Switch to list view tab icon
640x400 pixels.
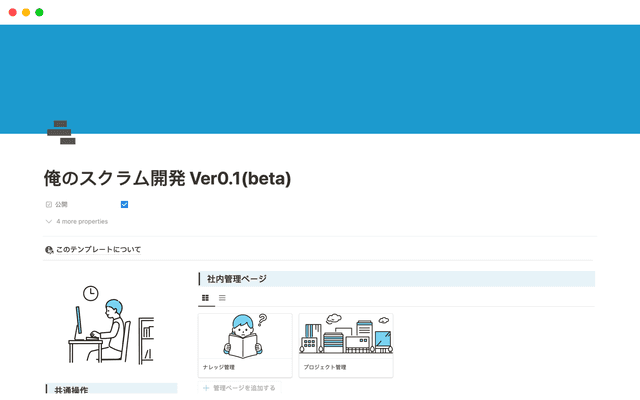222,297
